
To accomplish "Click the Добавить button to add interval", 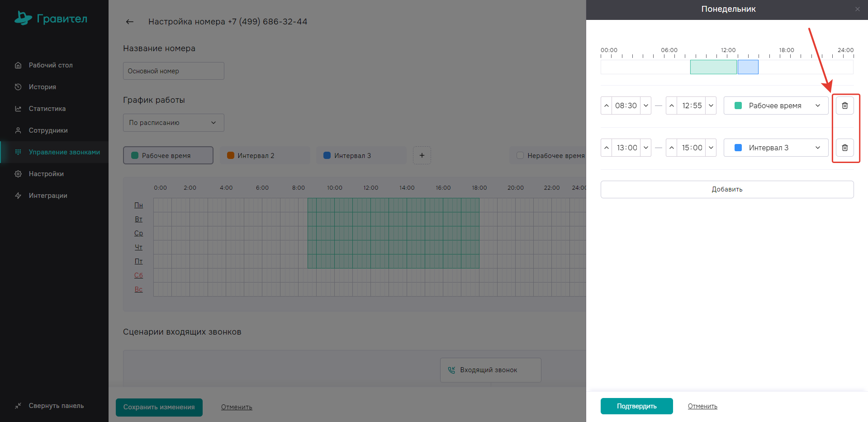I will (x=727, y=189).
